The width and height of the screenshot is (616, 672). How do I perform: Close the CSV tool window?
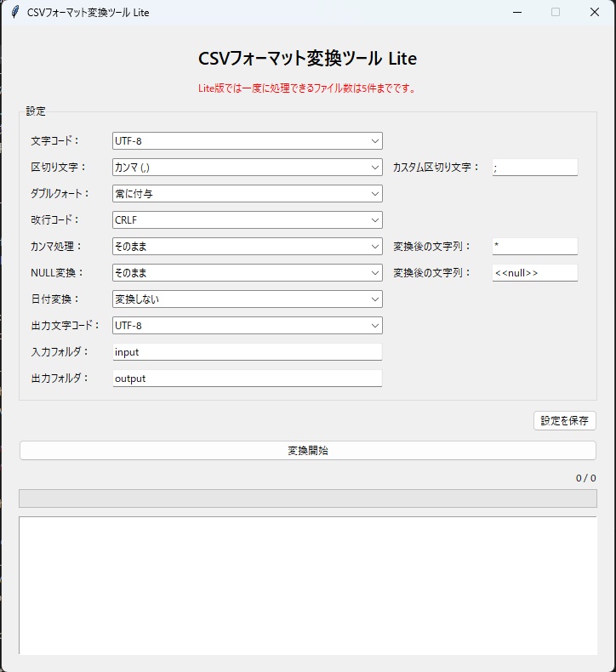coord(595,12)
